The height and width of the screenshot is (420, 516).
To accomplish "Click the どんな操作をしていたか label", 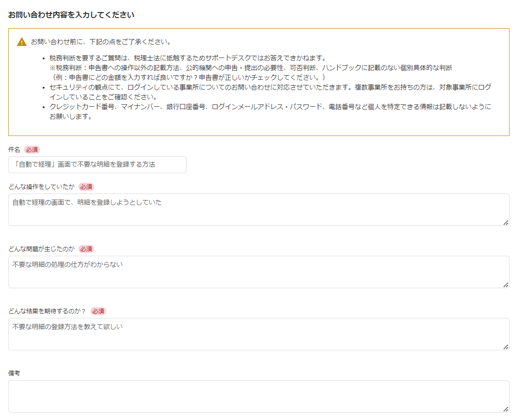I will coord(41,187).
